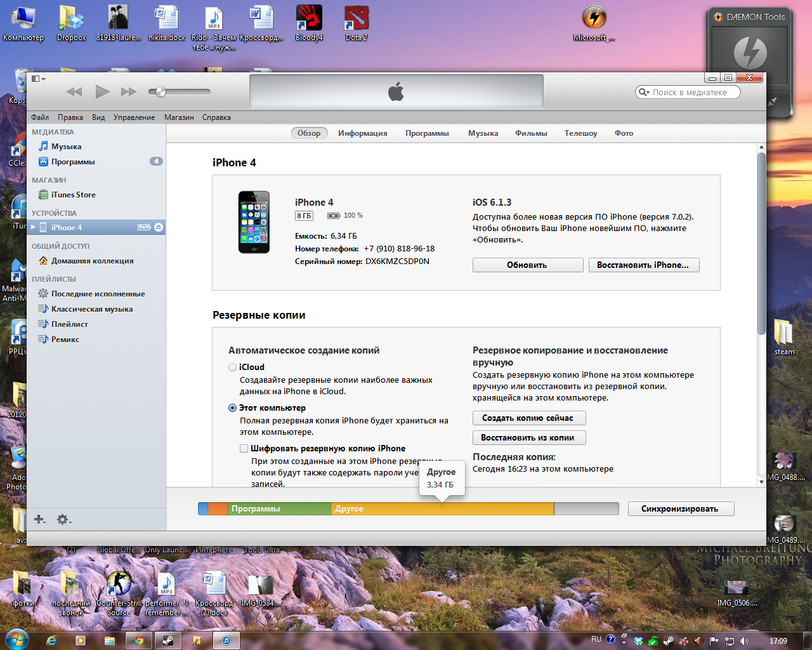Viewport: 812px width, 650px height.
Task: Open the nikita.docx desktop file
Action: [167, 24]
